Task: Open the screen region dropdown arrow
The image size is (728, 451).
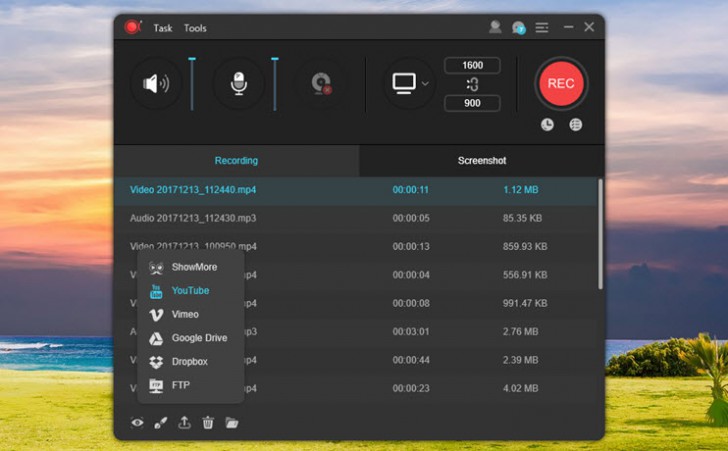Action: pyautogui.click(x=426, y=84)
